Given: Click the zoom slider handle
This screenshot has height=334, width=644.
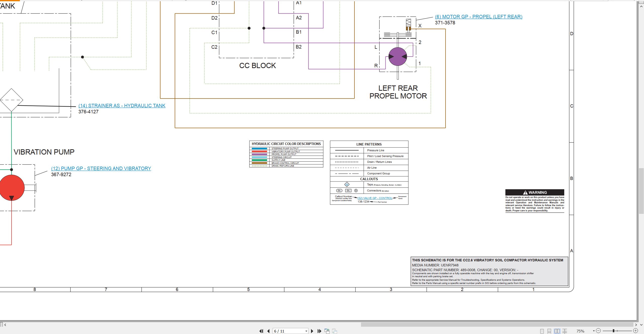Looking at the screenshot, I should (614, 331).
